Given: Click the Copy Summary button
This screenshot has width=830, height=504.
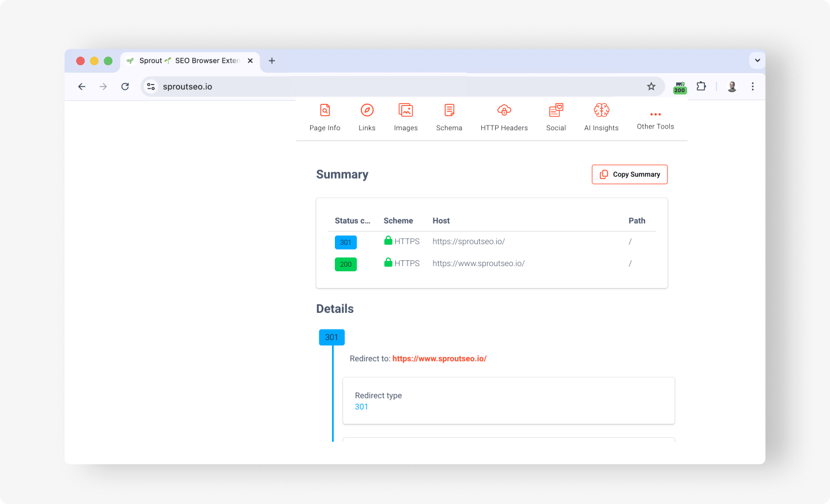Looking at the screenshot, I should (x=629, y=175).
